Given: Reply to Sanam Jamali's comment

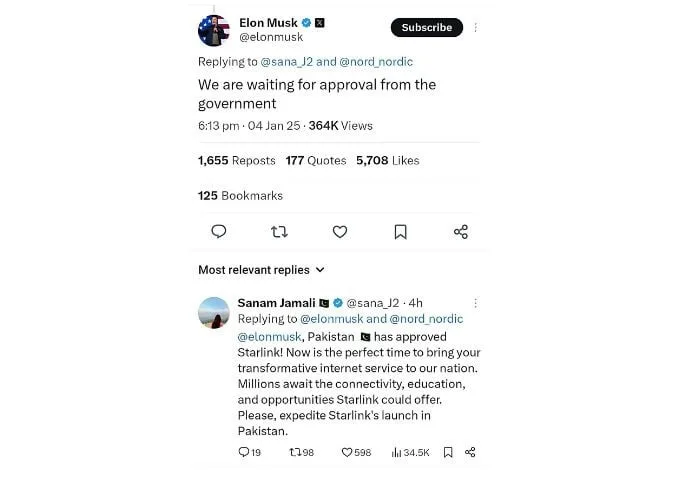Looking at the screenshot, I should (x=244, y=452).
